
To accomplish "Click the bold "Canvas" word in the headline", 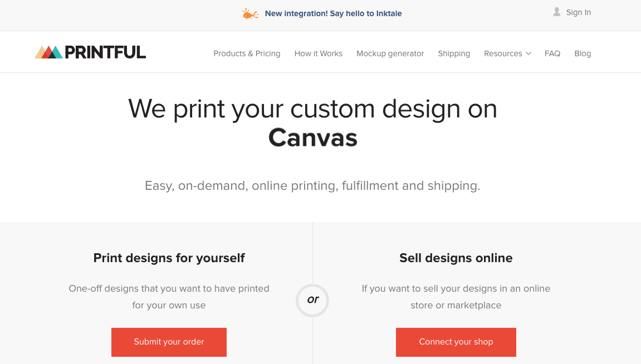I will pyautogui.click(x=312, y=137).
